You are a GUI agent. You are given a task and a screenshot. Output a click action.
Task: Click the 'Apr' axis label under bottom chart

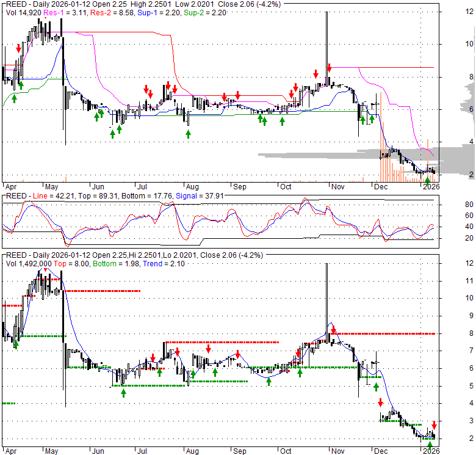[11, 451]
